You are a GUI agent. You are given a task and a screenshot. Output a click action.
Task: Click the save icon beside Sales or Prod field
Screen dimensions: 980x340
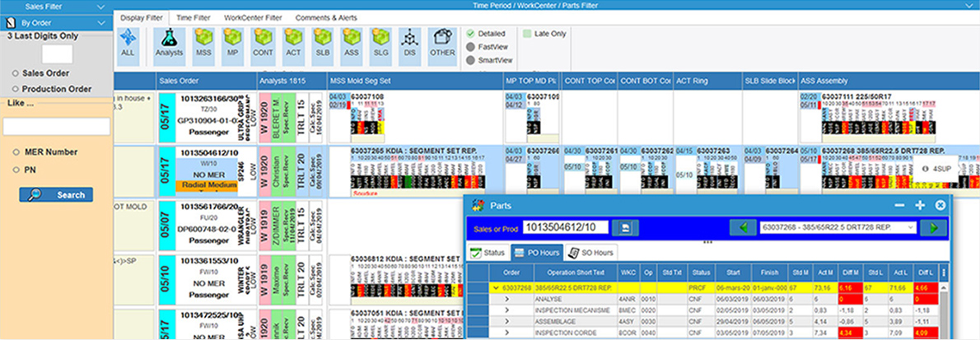click(x=625, y=228)
